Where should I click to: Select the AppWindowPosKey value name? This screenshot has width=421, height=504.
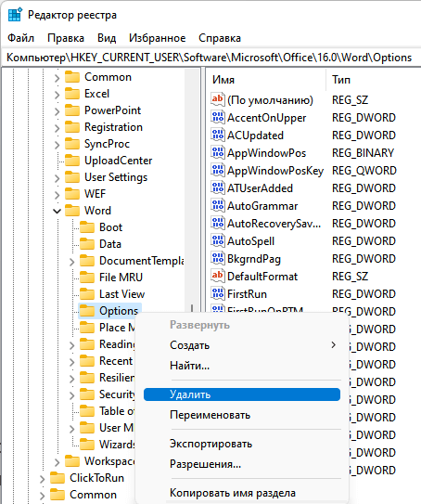[275, 171]
